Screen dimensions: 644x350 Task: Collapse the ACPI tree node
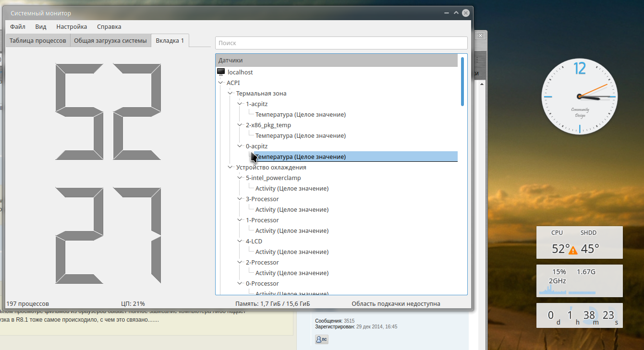[x=221, y=83]
